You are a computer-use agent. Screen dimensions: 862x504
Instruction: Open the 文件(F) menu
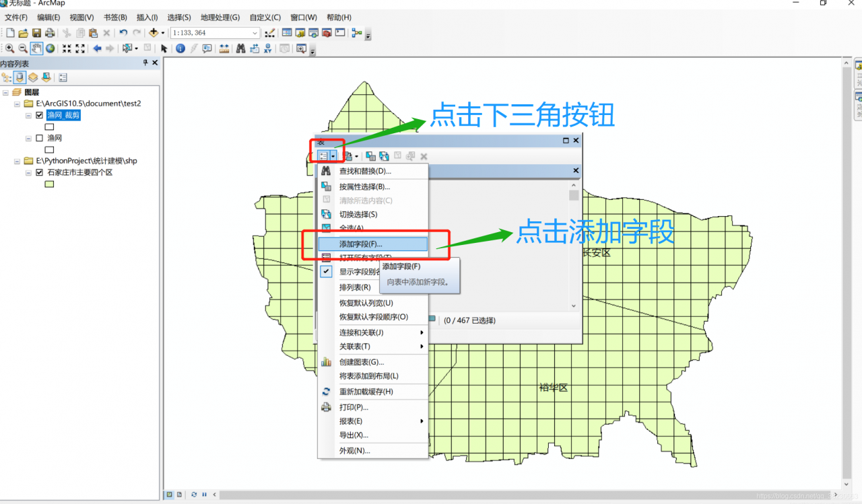tap(16, 17)
